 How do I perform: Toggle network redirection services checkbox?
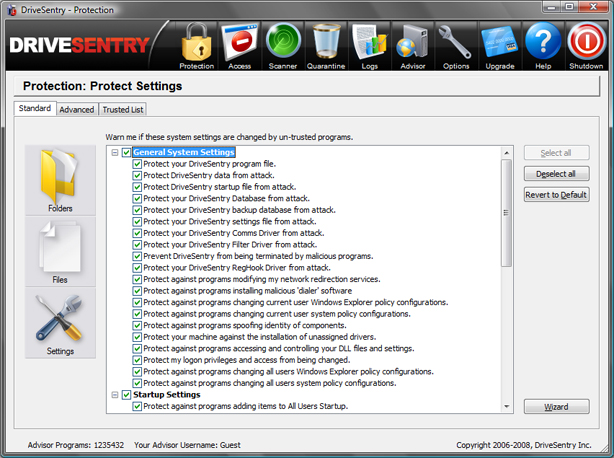tap(137, 279)
